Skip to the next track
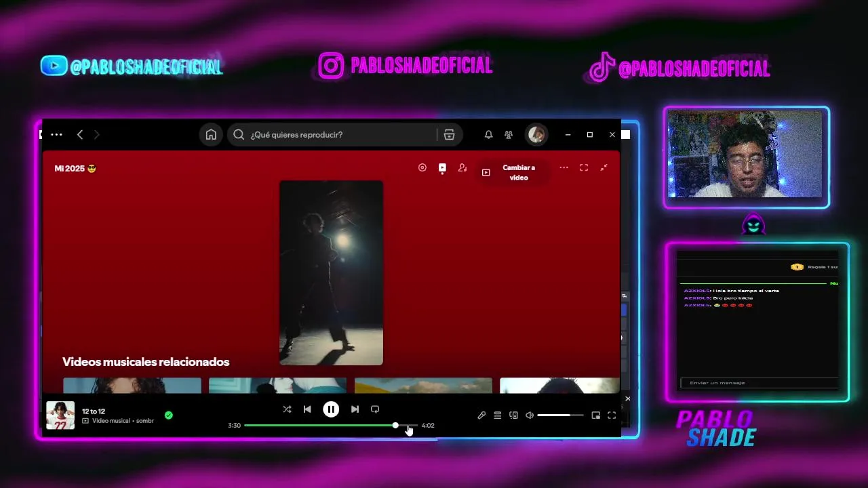 point(355,409)
